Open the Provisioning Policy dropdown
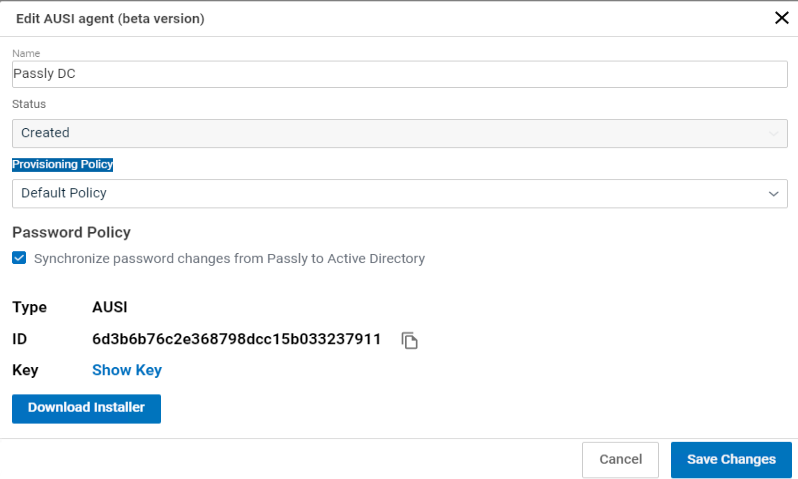The width and height of the screenshot is (798, 479). [400, 193]
